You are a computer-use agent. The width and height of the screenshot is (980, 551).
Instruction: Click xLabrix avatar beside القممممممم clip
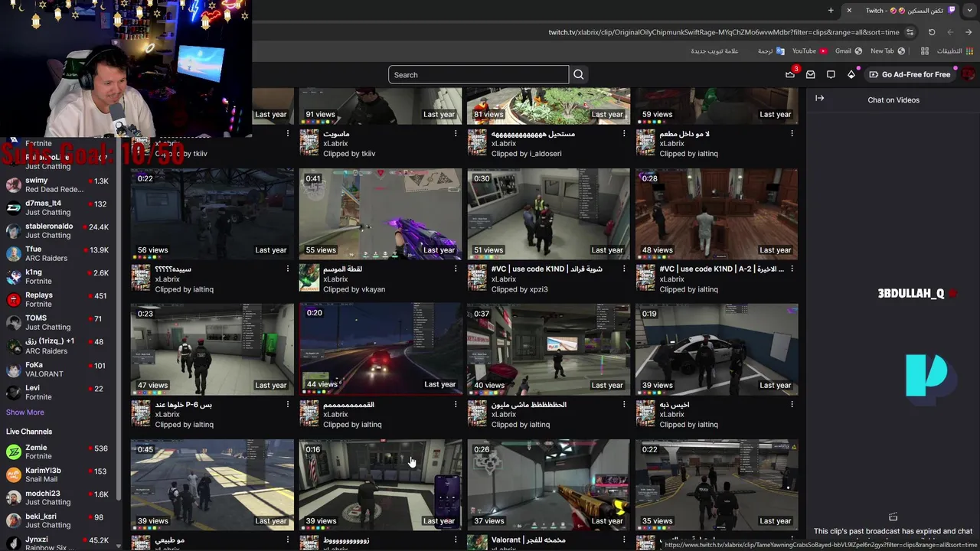coord(309,413)
